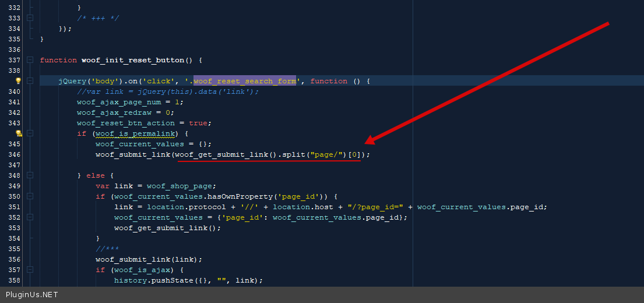Click the commented-out var link line 340
This screenshot has height=303, width=644.
tap(167, 91)
